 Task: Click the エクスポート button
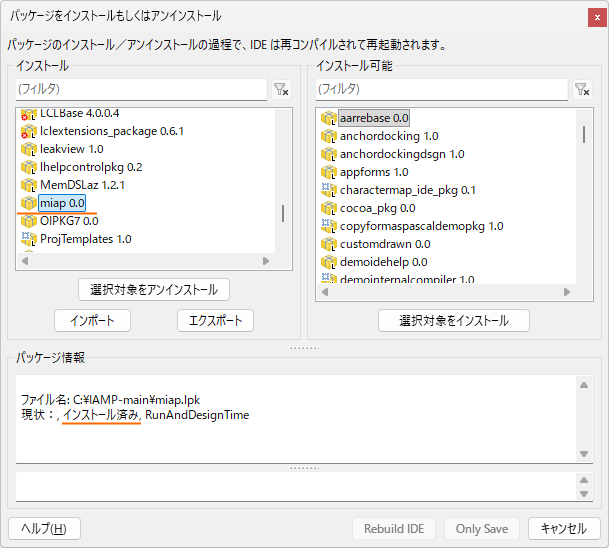(216, 320)
